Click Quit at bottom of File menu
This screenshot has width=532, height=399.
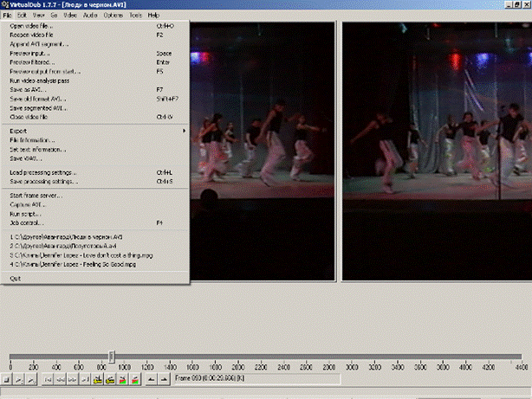pos(16,278)
